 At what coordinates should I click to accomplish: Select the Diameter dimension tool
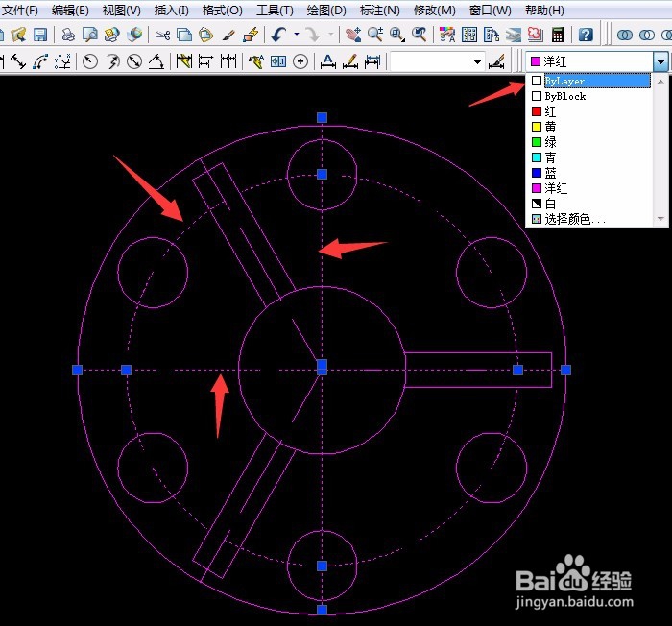point(134,62)
